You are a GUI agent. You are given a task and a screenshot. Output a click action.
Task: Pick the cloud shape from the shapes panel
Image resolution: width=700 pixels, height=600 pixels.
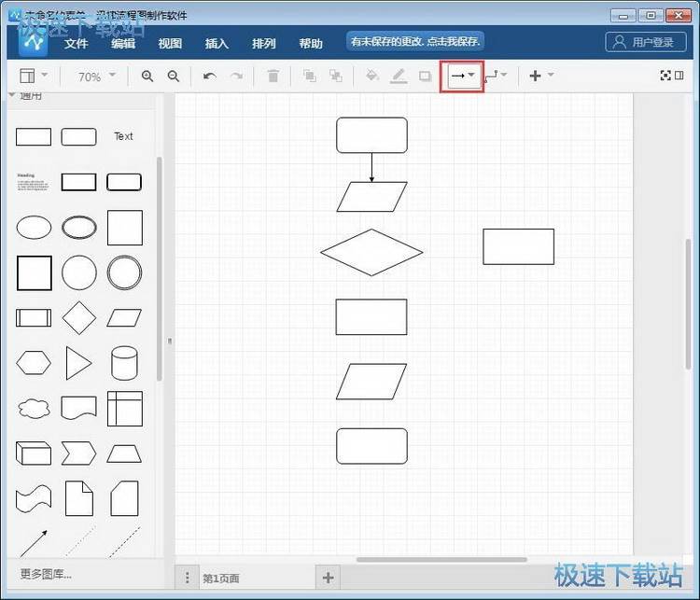(x=34, y=409)
